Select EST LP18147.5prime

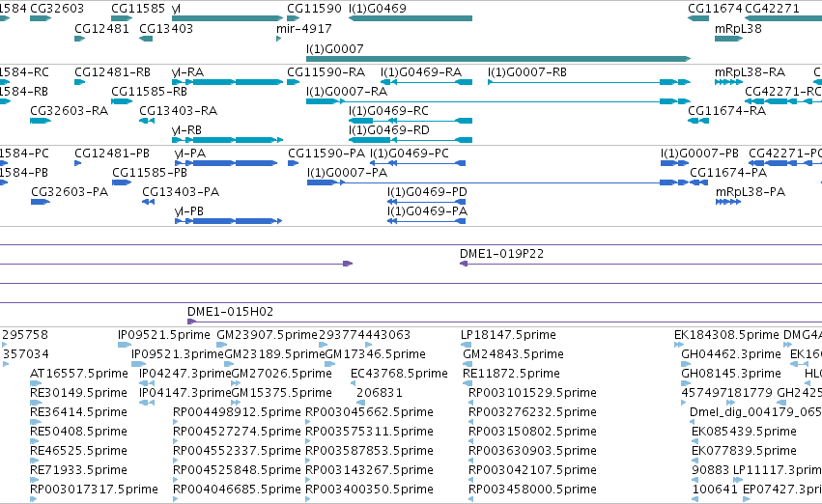508,335
